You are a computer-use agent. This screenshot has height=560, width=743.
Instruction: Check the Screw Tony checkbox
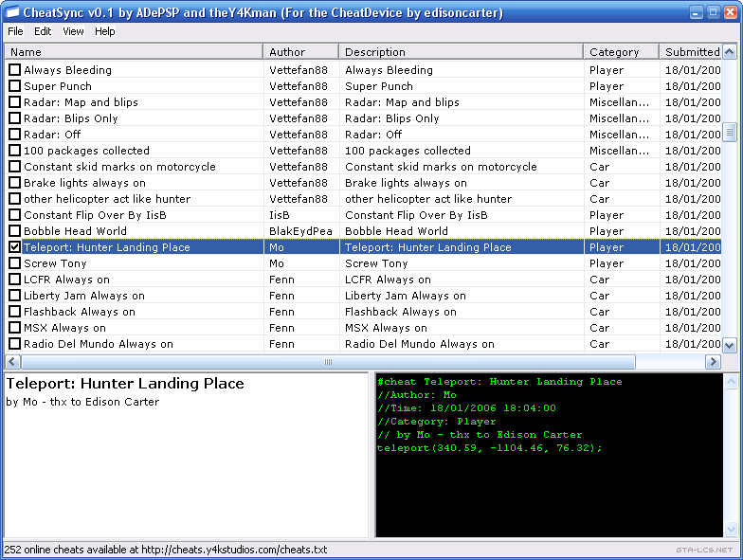15,263
